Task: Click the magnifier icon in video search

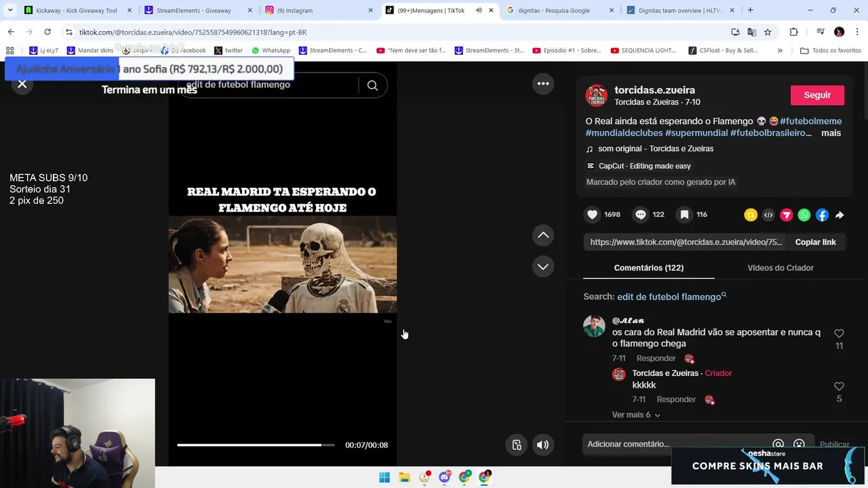Action: [x=372, y=85]
